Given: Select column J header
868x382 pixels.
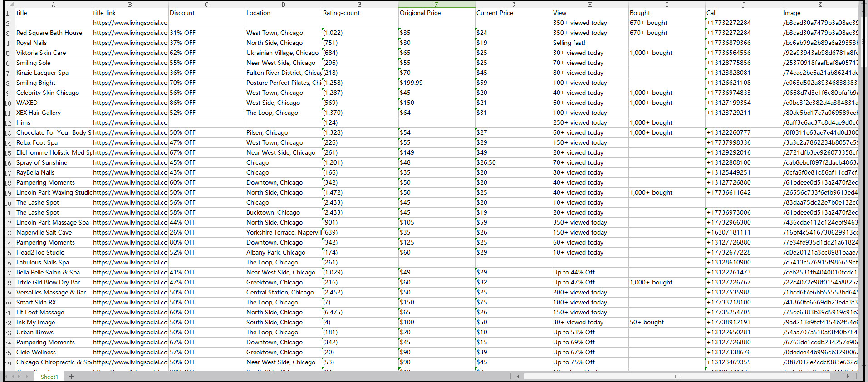Looking at the screenshot, I should pos(743,5).
